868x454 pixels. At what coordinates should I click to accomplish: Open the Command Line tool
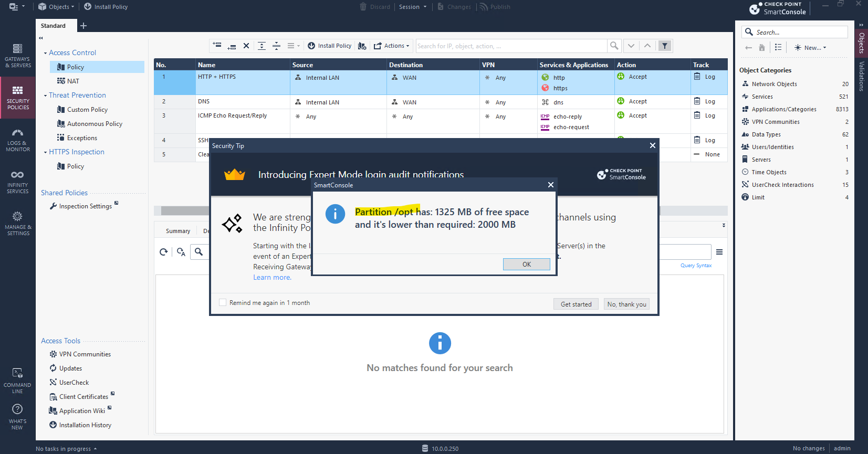click(17, 381)
